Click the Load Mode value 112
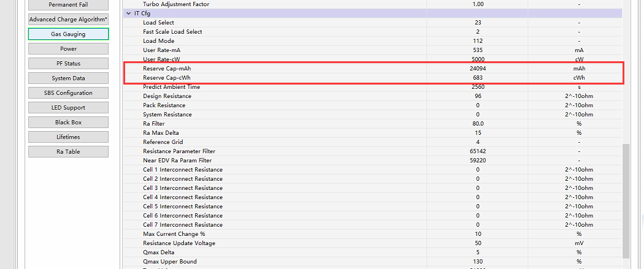 tap(477, 41)
